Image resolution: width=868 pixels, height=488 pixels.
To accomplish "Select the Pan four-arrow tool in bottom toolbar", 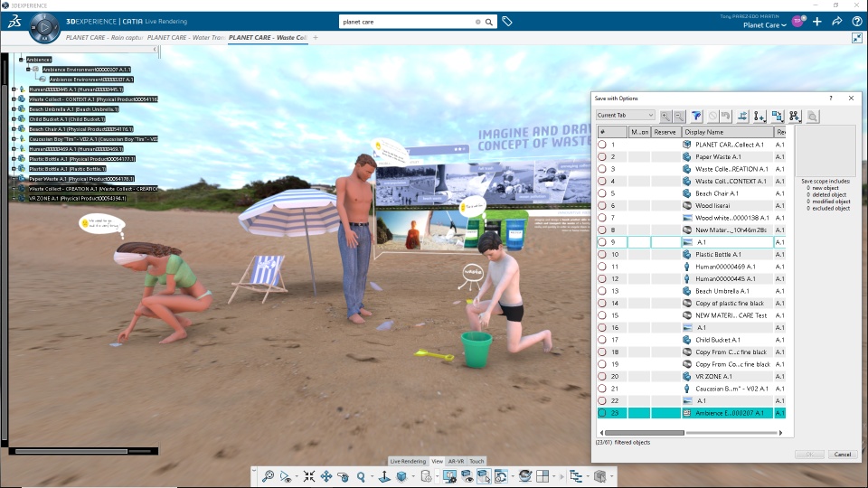I will [326, 476].
